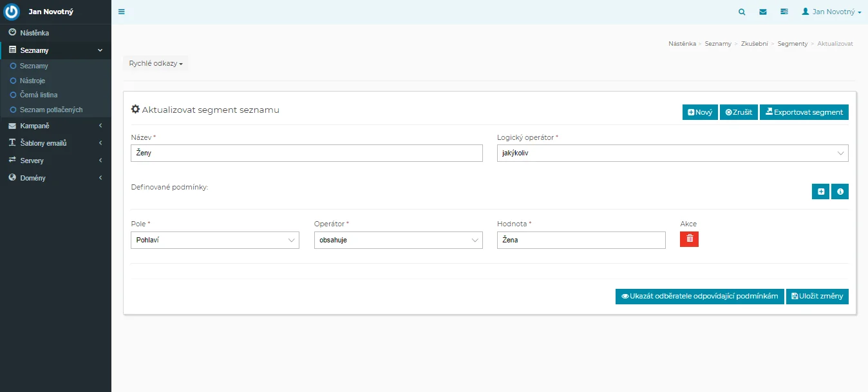Open the envelope messages icon

(x=763, y=12)
